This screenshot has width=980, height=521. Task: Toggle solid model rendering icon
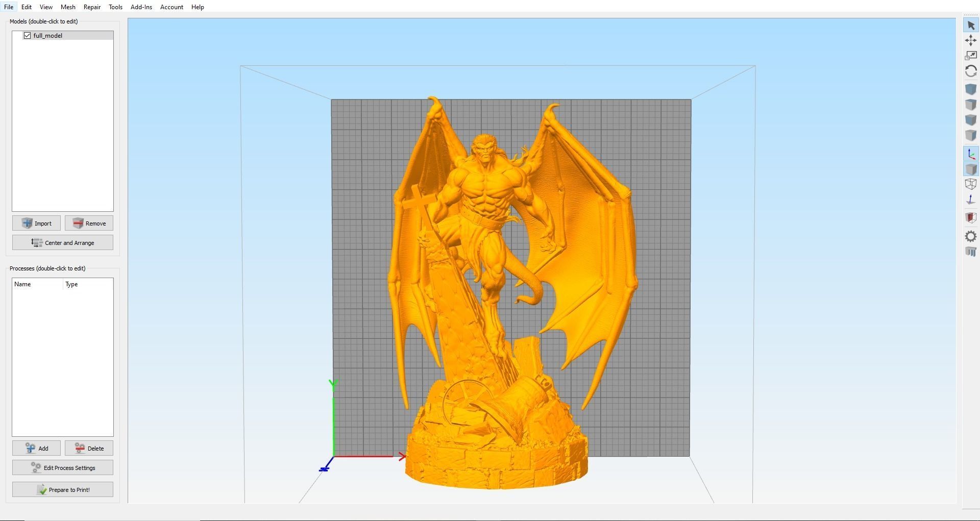point(971,169)
